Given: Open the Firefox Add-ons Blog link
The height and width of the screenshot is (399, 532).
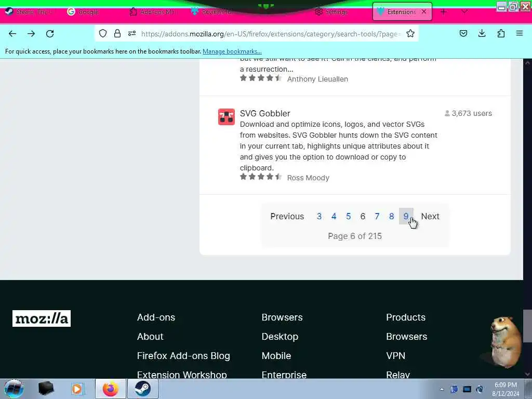Looking at the screenshot, I should pyautogui.click(x=183, y=356).
